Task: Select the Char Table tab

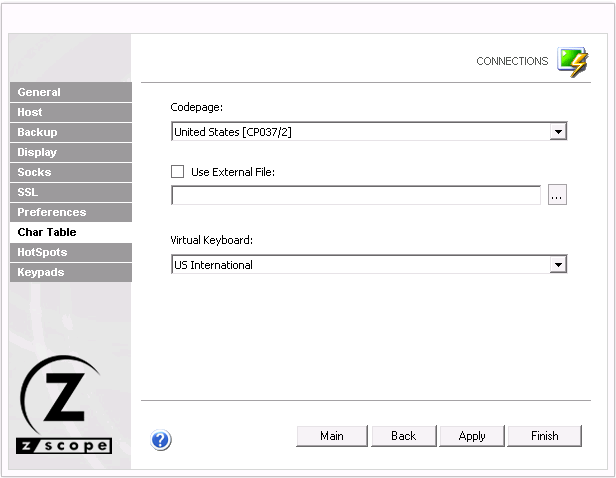Action: (x=71, y=232)
